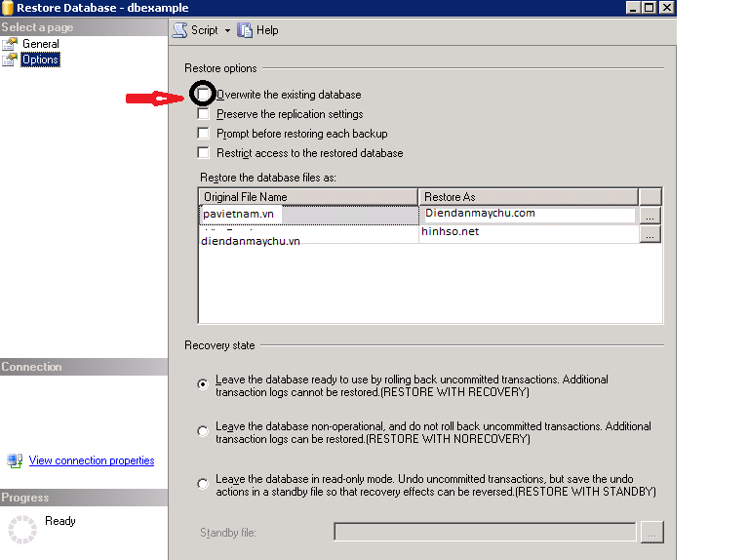
Task: Click the Restore Database title bar icon
Action: click(7, 8)
